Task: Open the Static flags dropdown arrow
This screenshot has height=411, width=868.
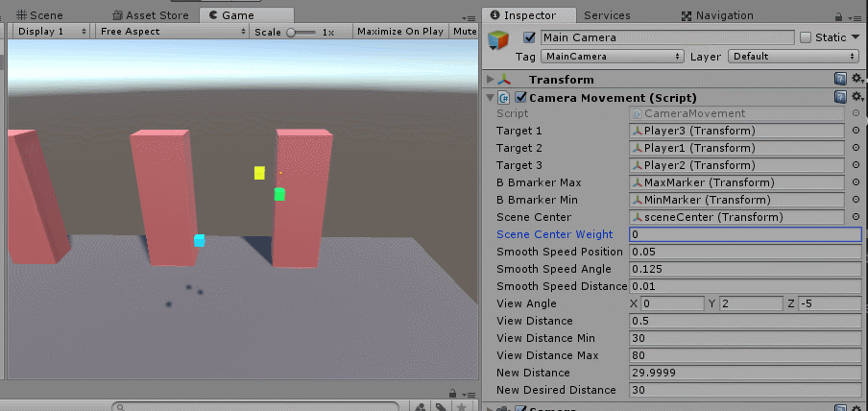Action: pyautogui.click(x=857, y=37)
